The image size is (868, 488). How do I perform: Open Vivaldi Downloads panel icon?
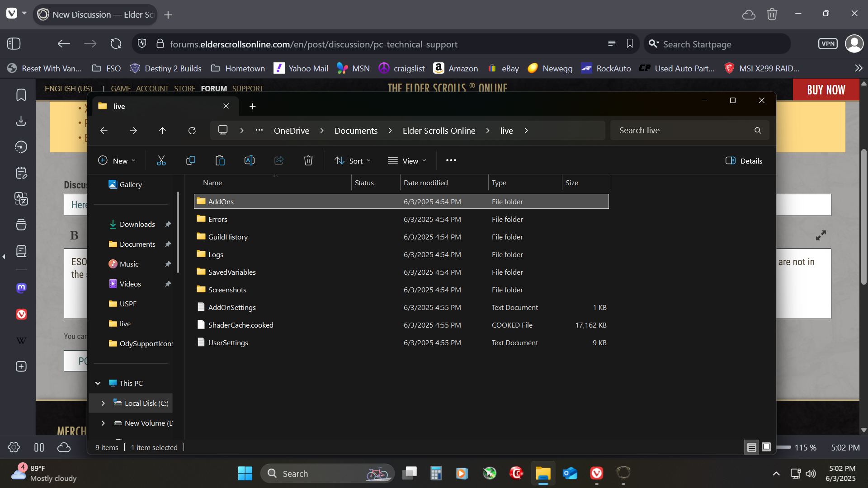tap(21, 121)
